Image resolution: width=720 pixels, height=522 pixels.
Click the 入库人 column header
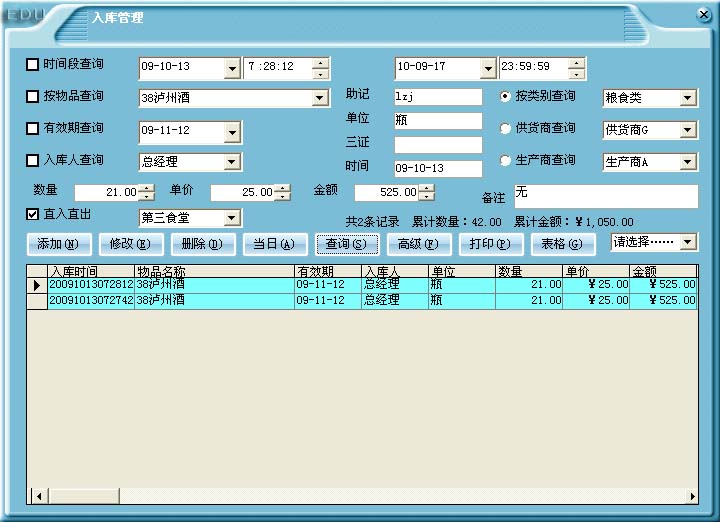tap(395, 271)
